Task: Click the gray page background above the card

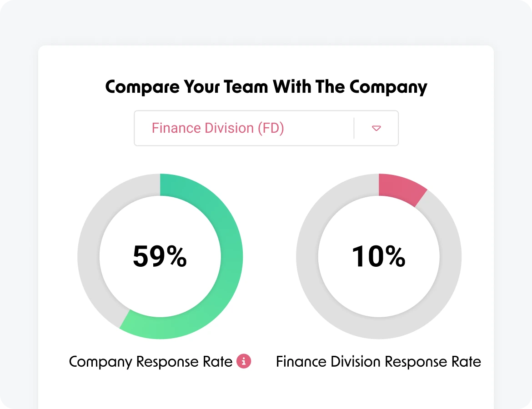Action: point(266,23)
